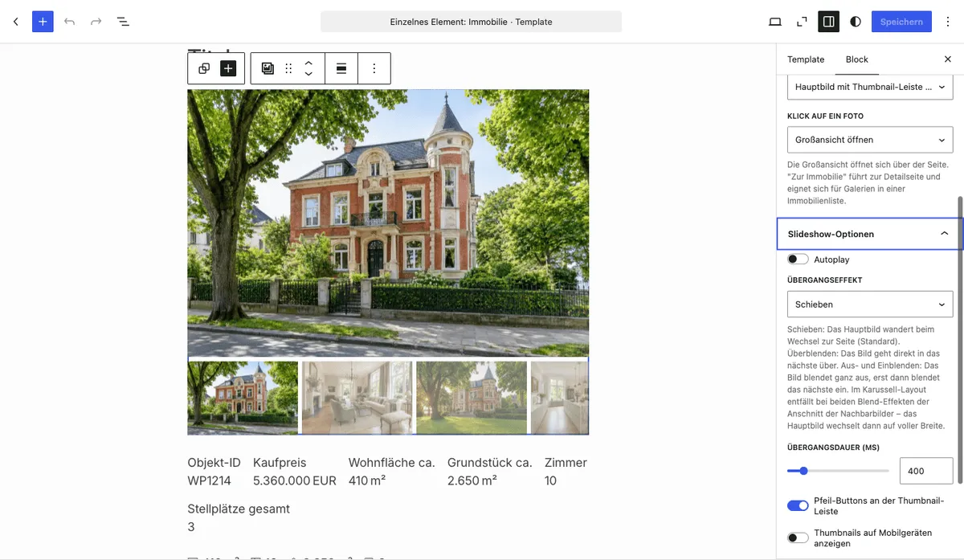Click the 410 m² living area value
964x560 pixels.
367,480
